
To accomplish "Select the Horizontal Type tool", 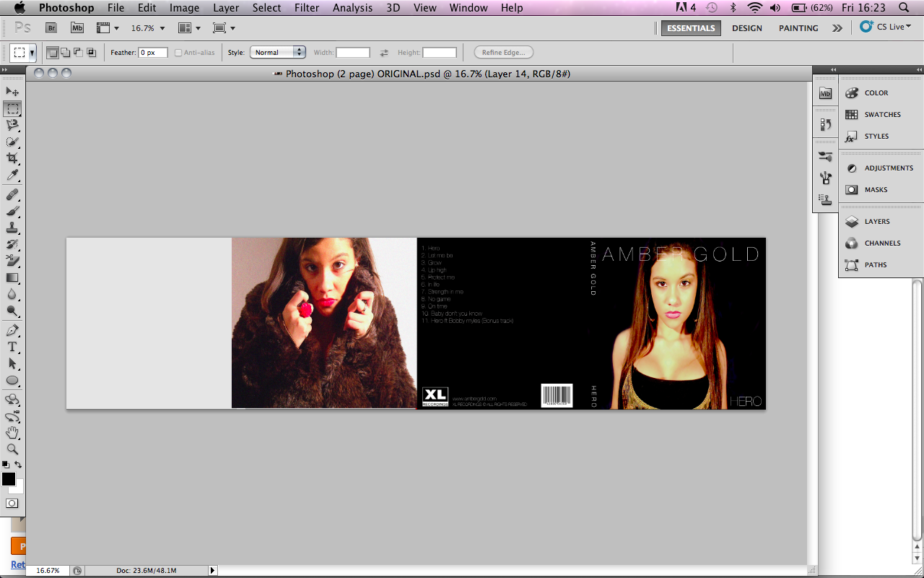I will (x=12, y=348).
